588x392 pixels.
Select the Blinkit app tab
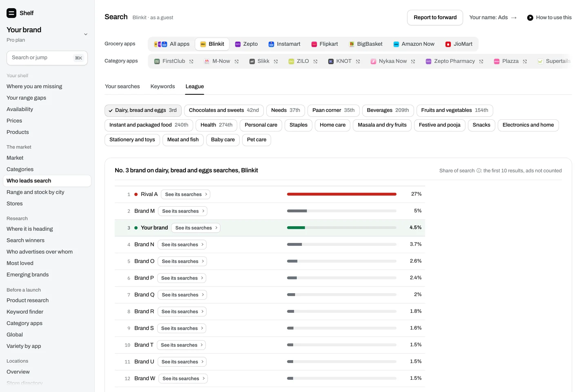tap(212, 44)
